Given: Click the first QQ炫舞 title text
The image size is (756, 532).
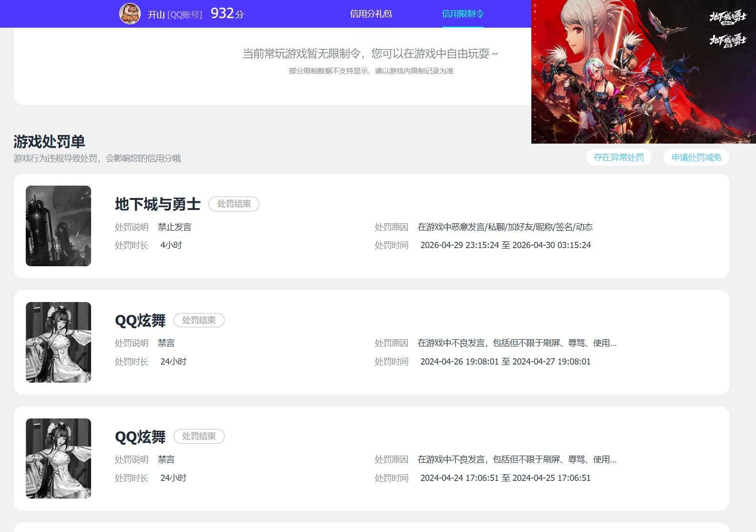Looking at the screenshot, I should point(140,321).
